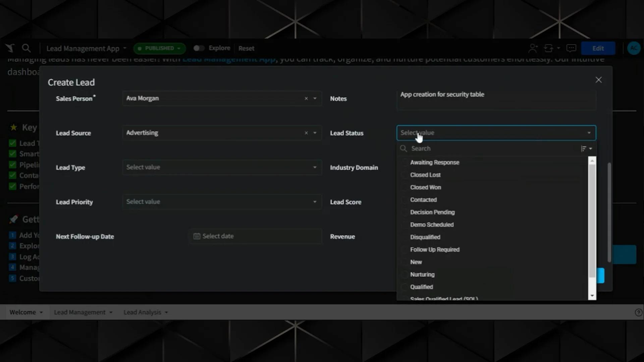This screenshot has width=644, height=362.
Task: Collapse the Lead Status dropdown arrow
Action: pos(589,133)
